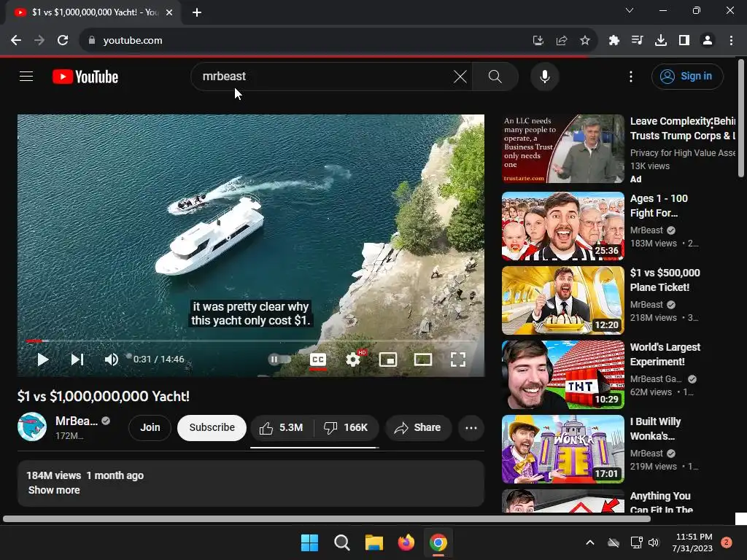Seek on the video progress bar
This screenshot has height=560, width=747.
251,341
